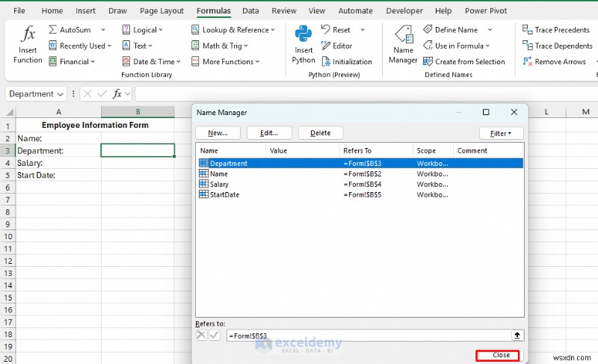This screenshot has height=364, width=598.
Task: Open the Filter dropdown in Name Manager
Action: click(x=501, y=133)
